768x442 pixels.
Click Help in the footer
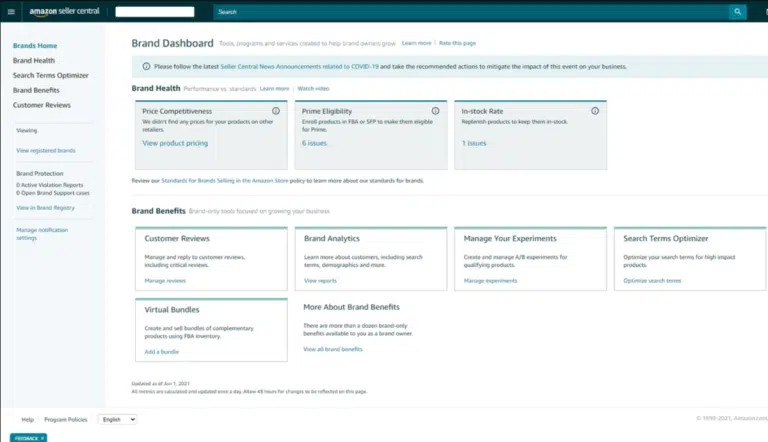tap(27, 419)
